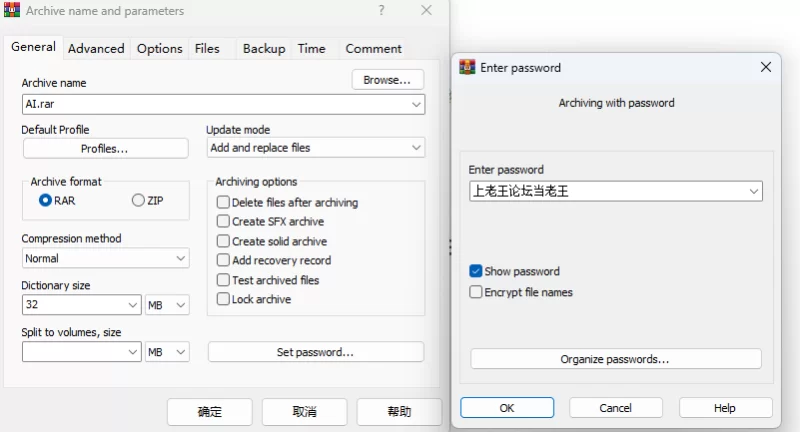Viewport: 800px width, 432px height.
Task: Open the password history dropdown arrow
Action: [x=754, y=191]
